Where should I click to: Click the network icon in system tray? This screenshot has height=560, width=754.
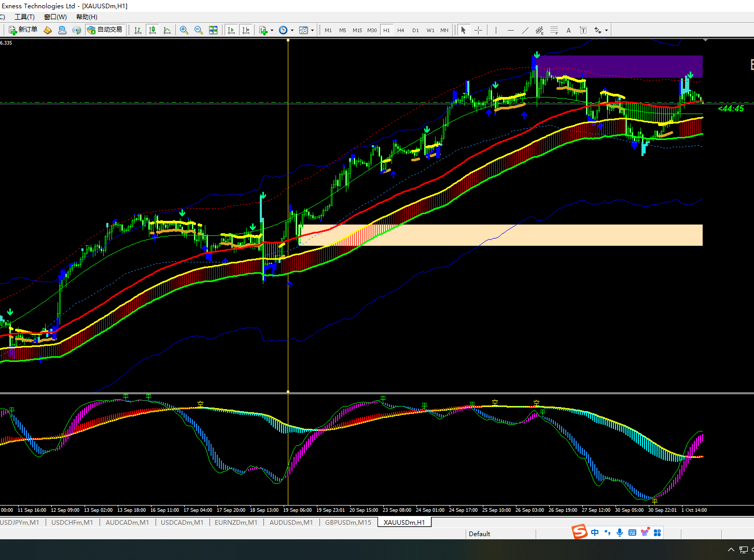coord(744,550)
